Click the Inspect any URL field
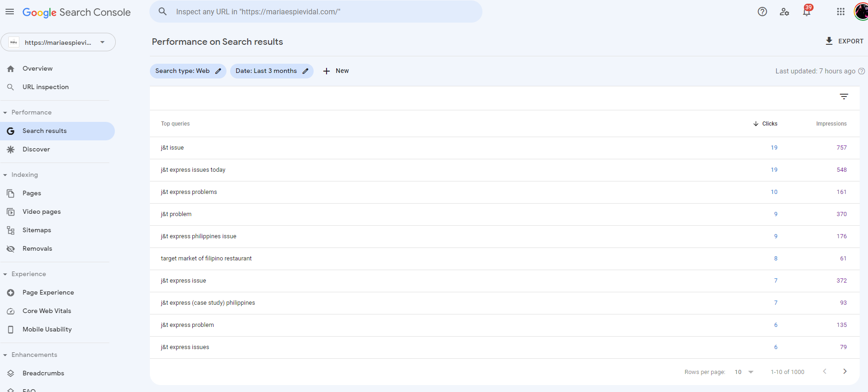The width and height of the screenshot is (868, 392). tap(316, 12)
